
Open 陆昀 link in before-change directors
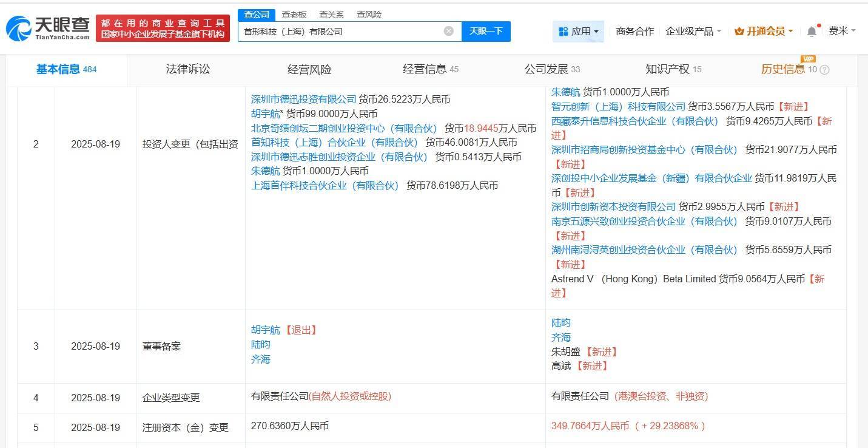coord(261,345)
